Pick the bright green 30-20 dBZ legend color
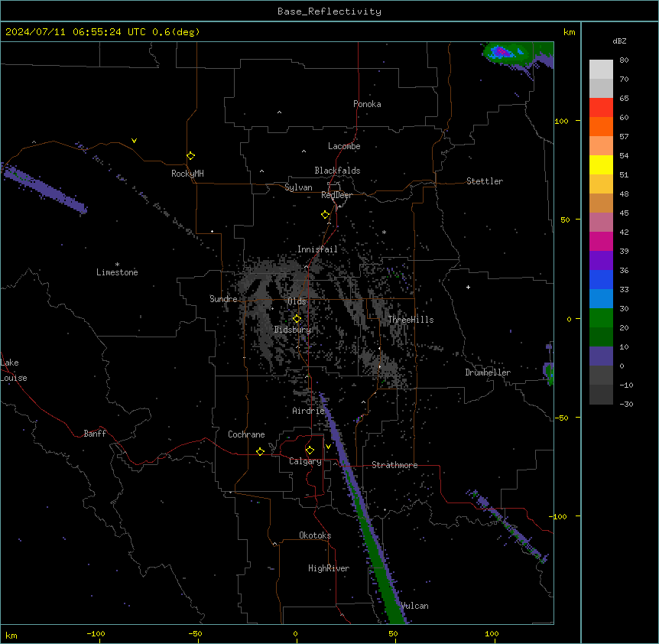The height and width of the screenshot is (644, 659). [x=601, y=318]
